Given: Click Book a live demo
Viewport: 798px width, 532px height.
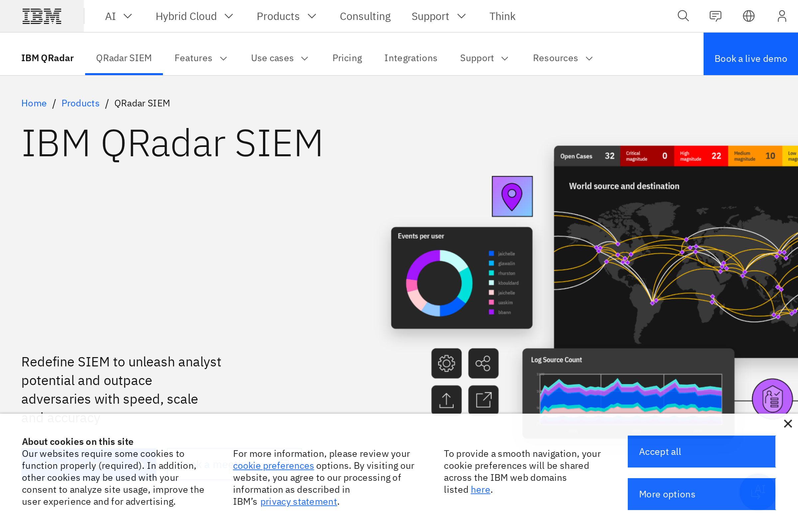Looking at the screenshot, I should pos(751,58).
